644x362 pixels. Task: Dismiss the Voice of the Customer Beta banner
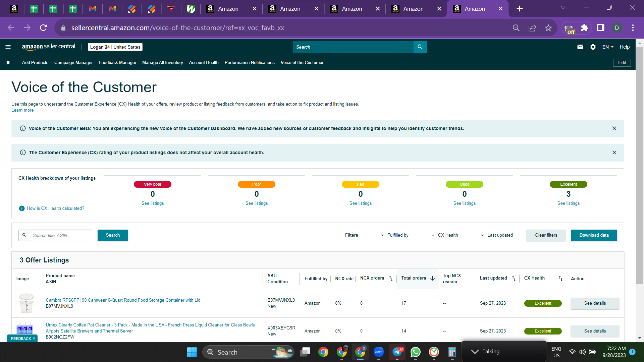tap(614, 128)
